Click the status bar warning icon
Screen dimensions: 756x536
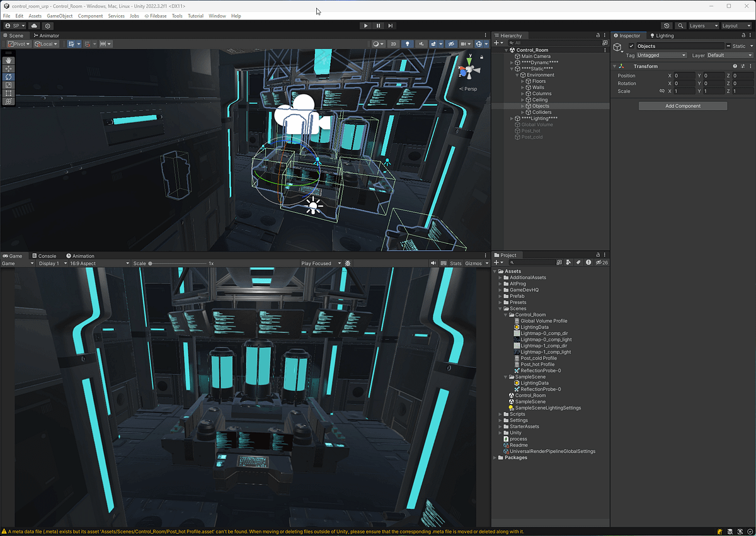[x=4, y=532]
